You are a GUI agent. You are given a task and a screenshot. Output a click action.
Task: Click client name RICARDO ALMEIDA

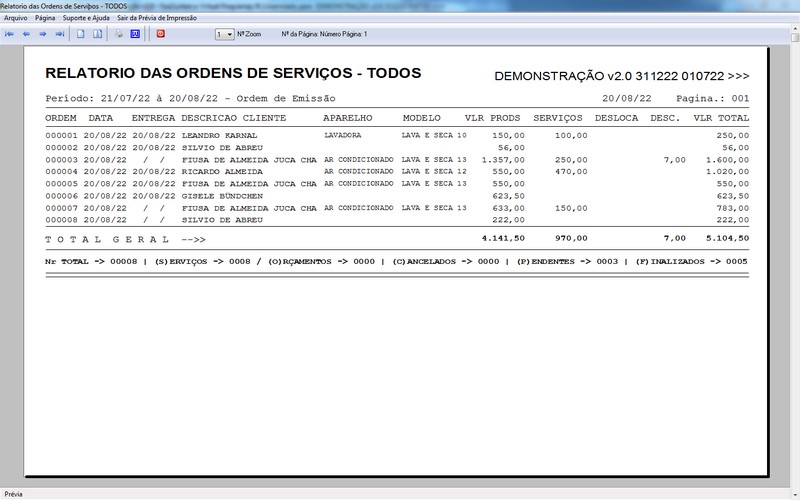(x=222, y=172)
